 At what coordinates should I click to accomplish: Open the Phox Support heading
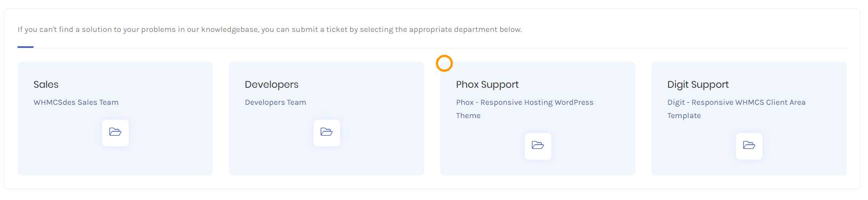click(487, 85)
